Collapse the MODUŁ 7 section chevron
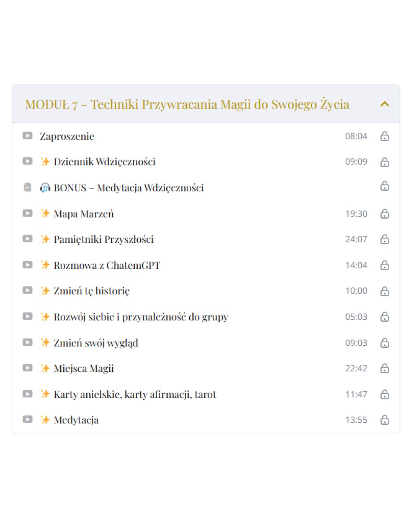420x525 pixels. click(384, 104)
